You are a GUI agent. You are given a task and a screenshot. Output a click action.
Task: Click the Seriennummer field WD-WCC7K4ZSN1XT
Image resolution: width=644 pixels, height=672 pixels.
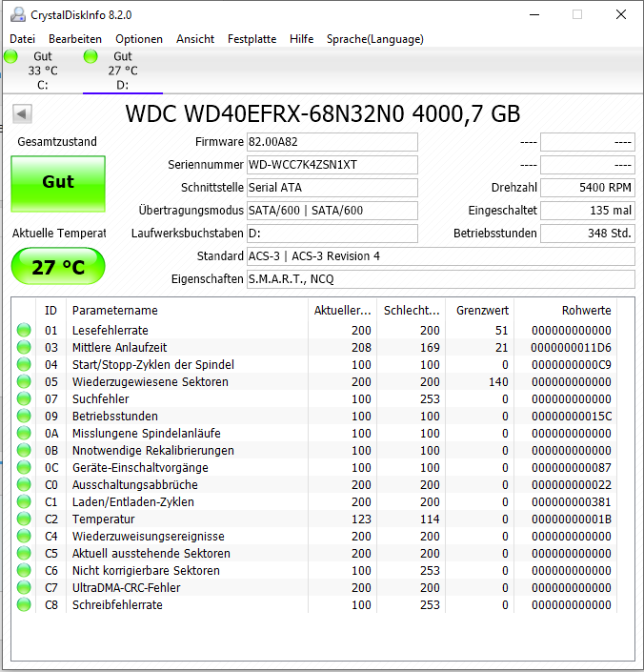tap(332, 165)
